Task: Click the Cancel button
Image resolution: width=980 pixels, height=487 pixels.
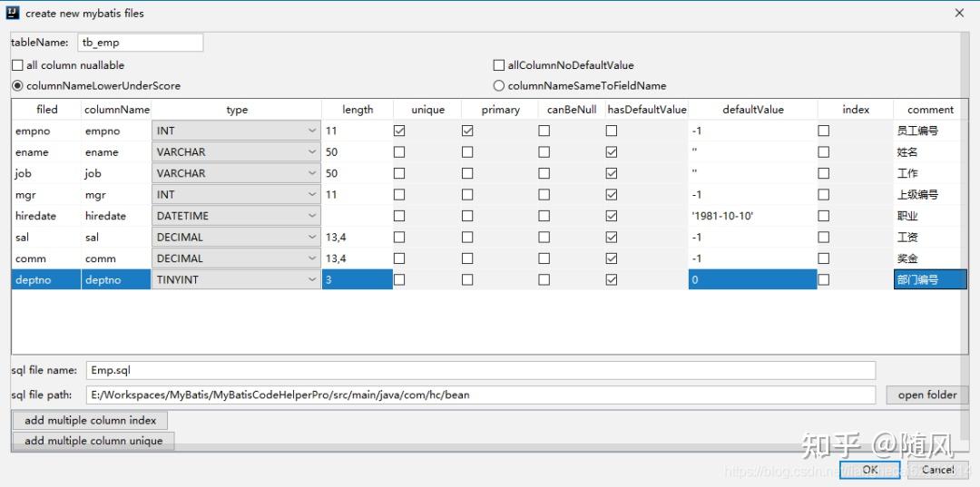Action: pos(938,470)
